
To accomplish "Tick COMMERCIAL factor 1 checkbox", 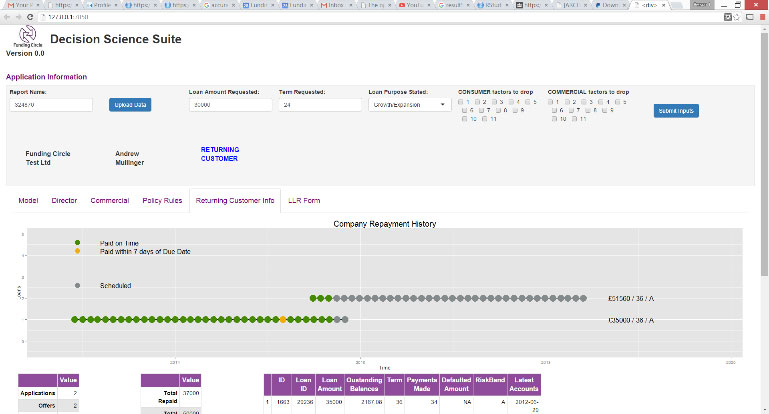I will 550,102.
